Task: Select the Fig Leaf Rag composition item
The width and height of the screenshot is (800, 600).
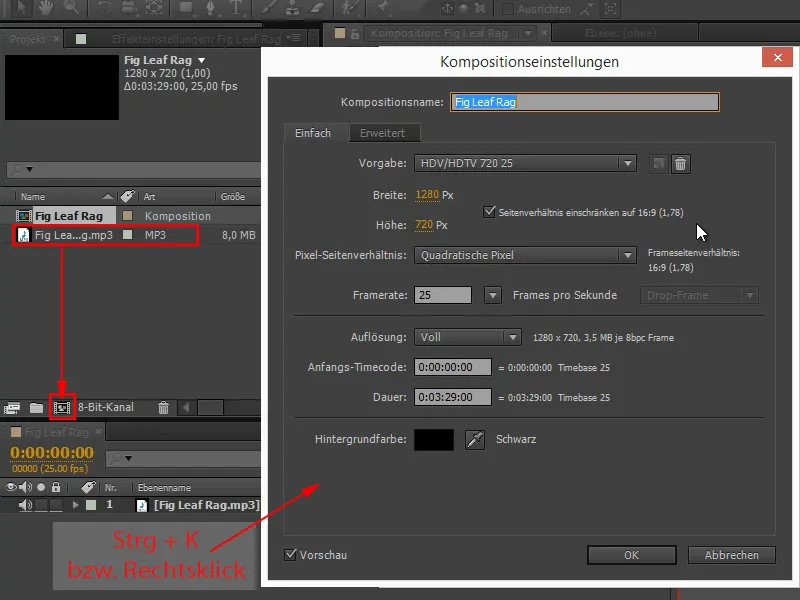Action: tap(69, 216)
